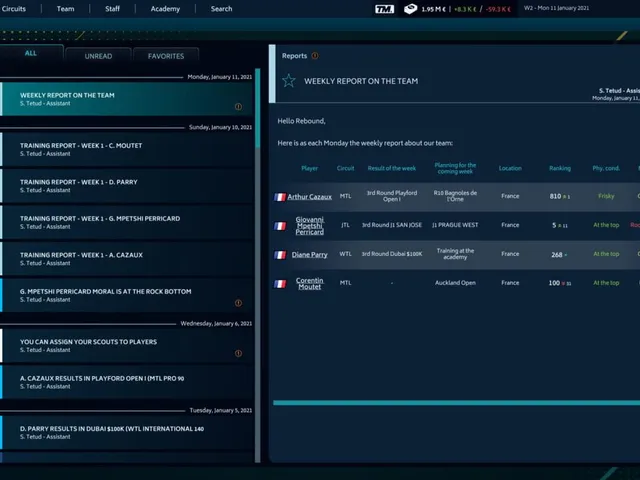Open the Team menu
640x480 pixels.
point(65,9)
